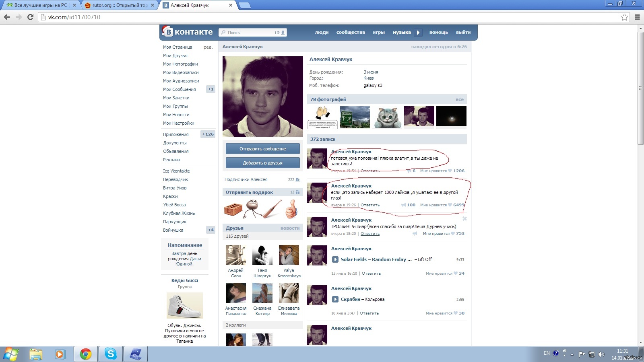Play the Скрябин – Кольрова track
Viewport: 644px width, 362px height.
point(335,299)
